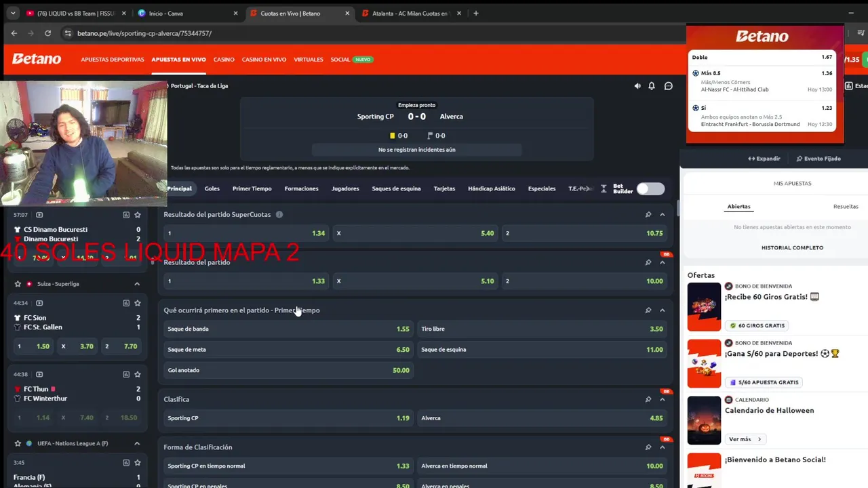This screenshot has width=868, height=488.
Task: Pin the Resultado del partido SuperCuotas market
Action: pos(648,214)
